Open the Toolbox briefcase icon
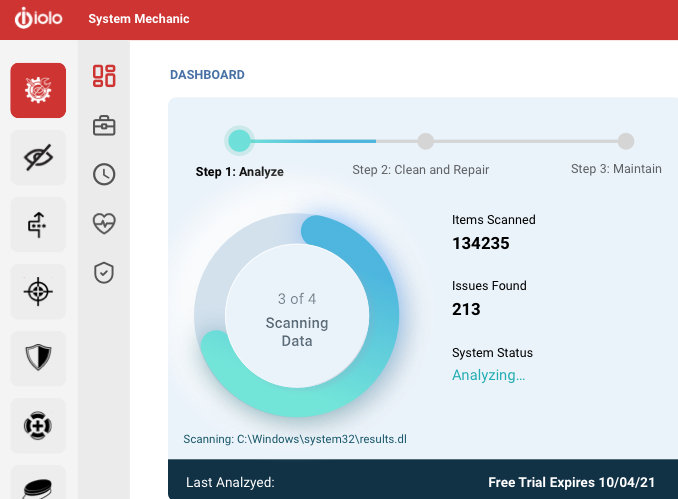The image size is (678, 499). click(104, 126)
